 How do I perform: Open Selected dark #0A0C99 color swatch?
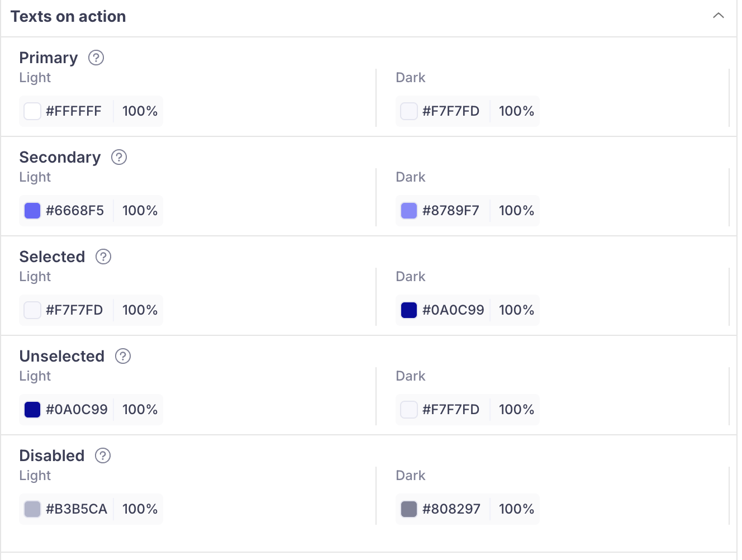click(x=409, y=310)
